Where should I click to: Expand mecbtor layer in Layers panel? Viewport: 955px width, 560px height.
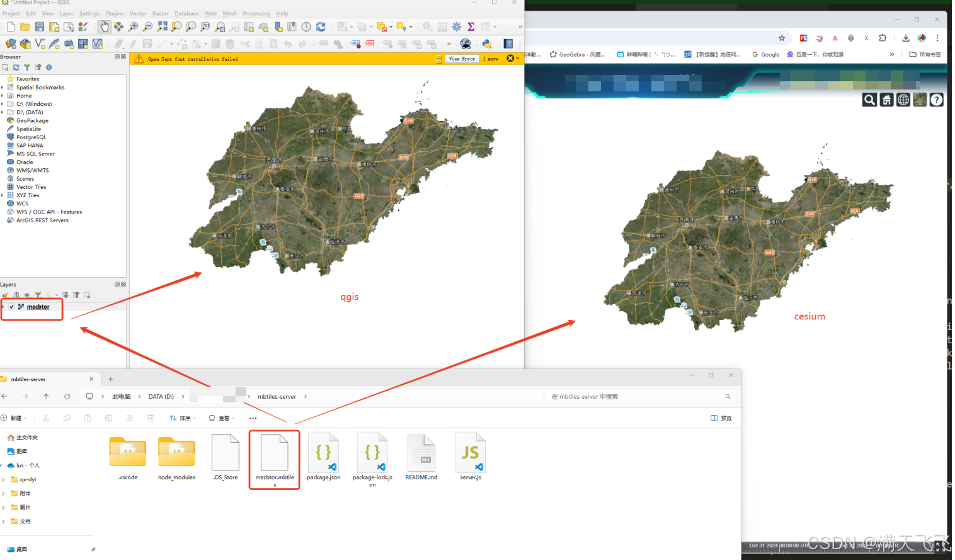[3, 307]
